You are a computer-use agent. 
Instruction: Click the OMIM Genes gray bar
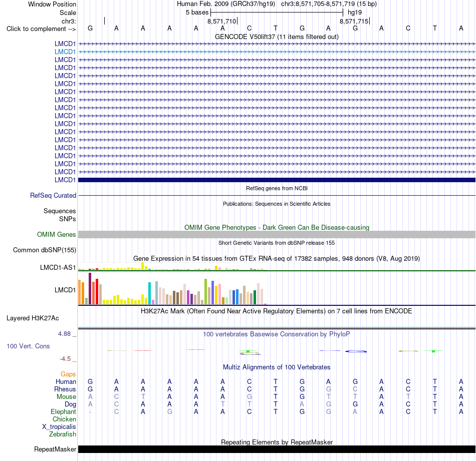click(277, 234)
